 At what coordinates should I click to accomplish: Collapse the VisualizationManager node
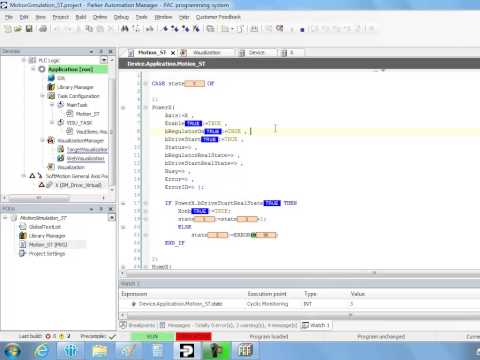click(x=42, y=140)
